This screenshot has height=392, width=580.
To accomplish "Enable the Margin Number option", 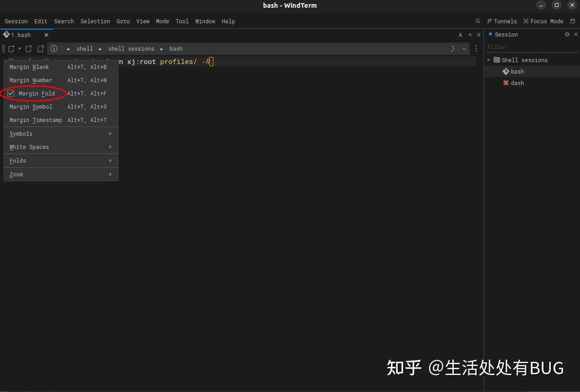I will click(31, 80).
